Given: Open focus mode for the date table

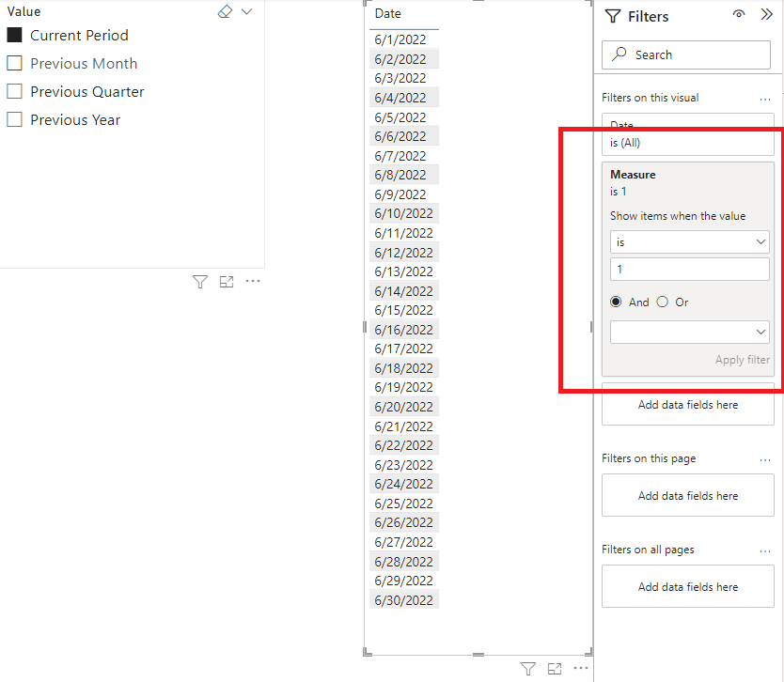Looking at the screenshot, I should coord(555,669).
